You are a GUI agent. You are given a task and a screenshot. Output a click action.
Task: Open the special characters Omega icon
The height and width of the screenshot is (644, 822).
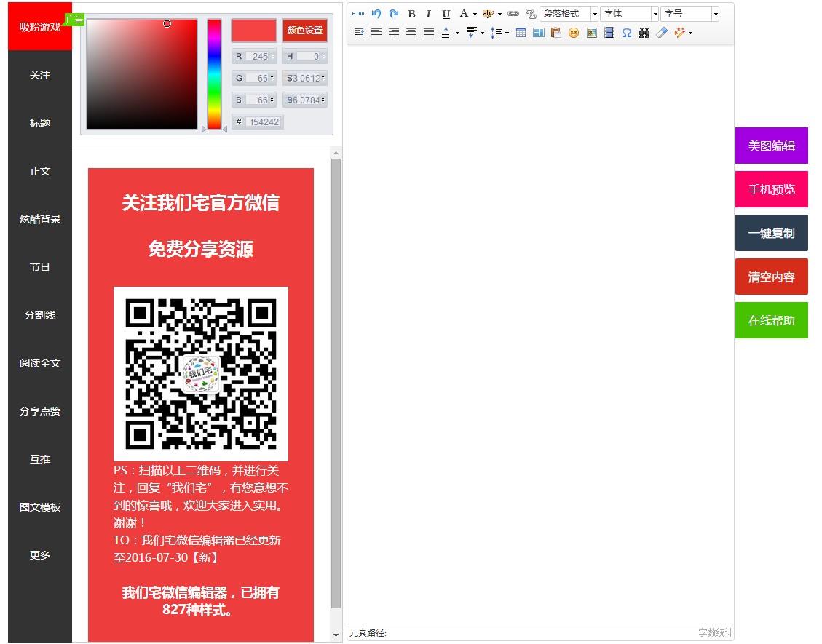(x=626, y=33)
